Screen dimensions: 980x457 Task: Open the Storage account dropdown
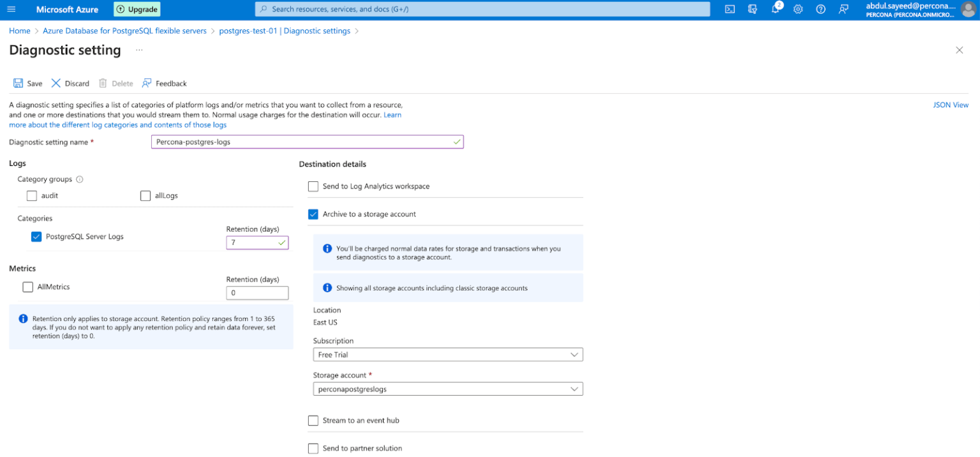pos(447,389)
